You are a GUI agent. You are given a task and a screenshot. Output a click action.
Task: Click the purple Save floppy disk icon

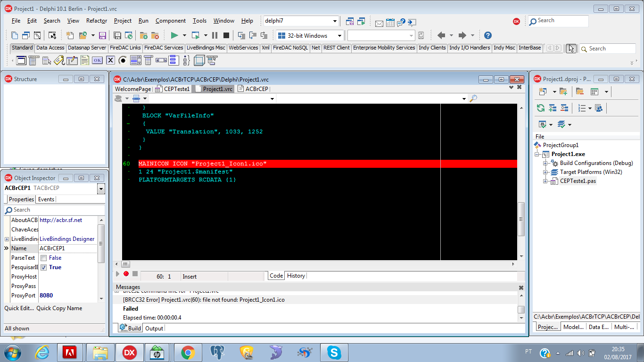[102, 35]
